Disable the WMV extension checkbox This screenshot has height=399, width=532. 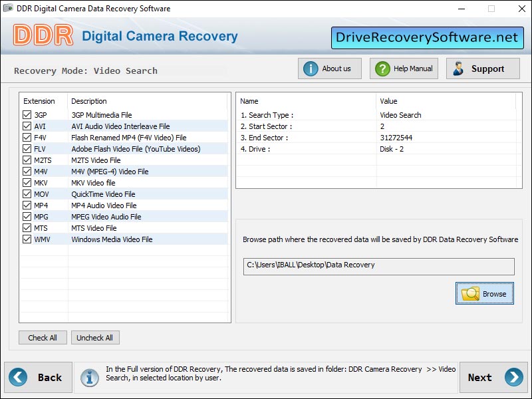pyautogui.click(x=27, y=239)
